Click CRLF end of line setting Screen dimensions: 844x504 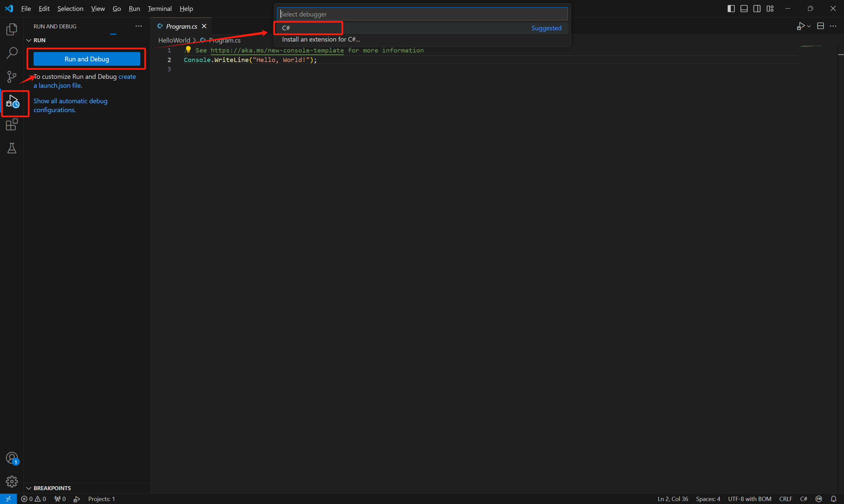click(786, 499)
